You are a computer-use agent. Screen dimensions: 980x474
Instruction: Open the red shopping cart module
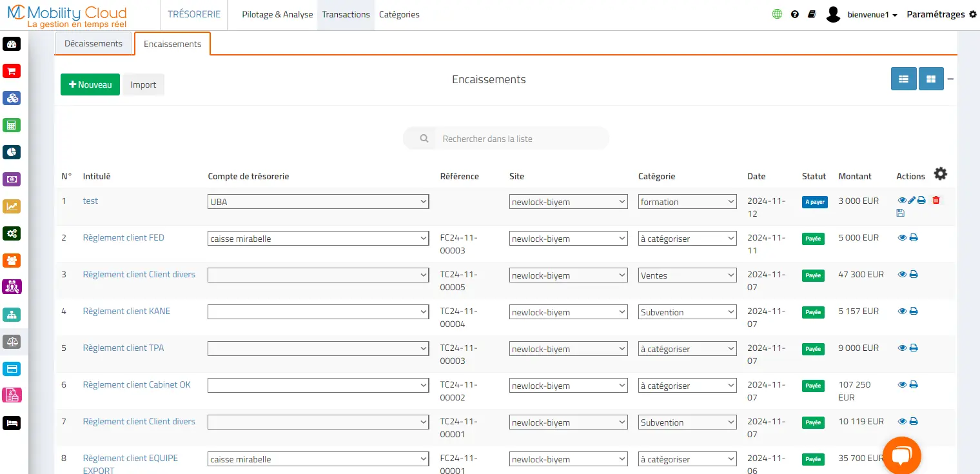(12, 71)
